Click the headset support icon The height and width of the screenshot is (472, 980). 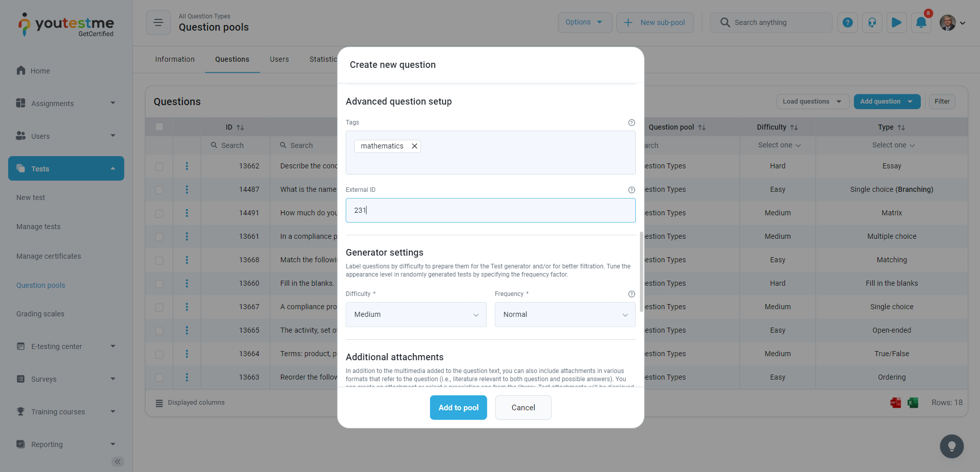[x=872, y=22]
